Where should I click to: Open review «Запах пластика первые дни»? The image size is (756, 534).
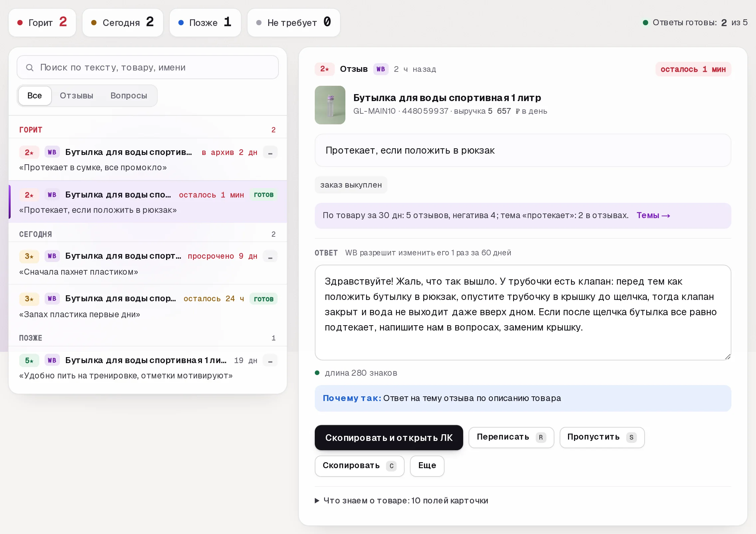pyautogui.click(x=147, y=306)
